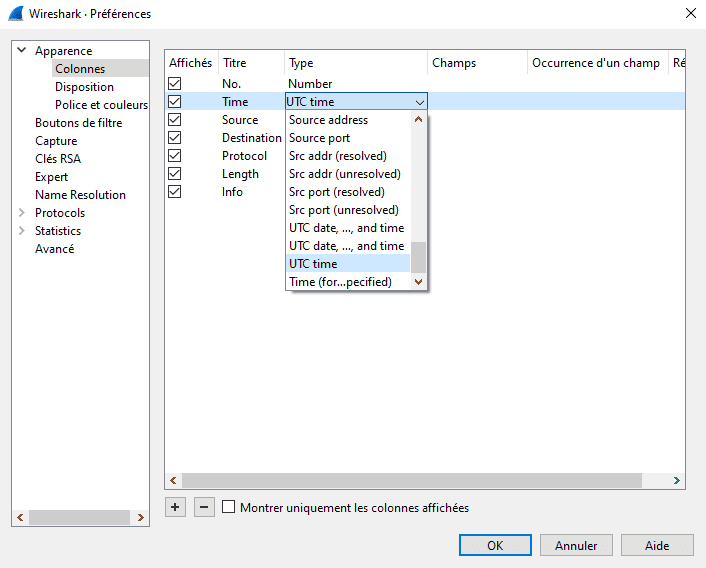Open the UTC time type combo box
Viewport: 706px width, 568px height.
[x=356, y=102]
